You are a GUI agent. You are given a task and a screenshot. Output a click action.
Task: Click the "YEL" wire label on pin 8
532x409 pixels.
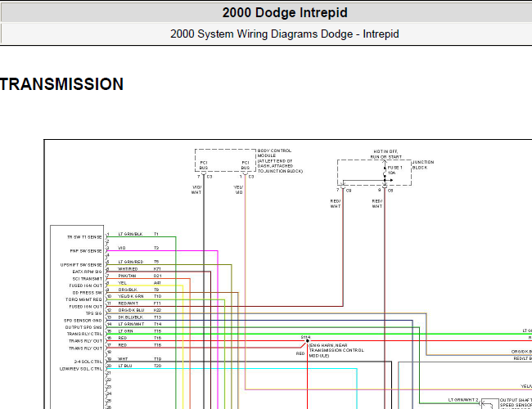pyautogui.click(x=122, y=283)
